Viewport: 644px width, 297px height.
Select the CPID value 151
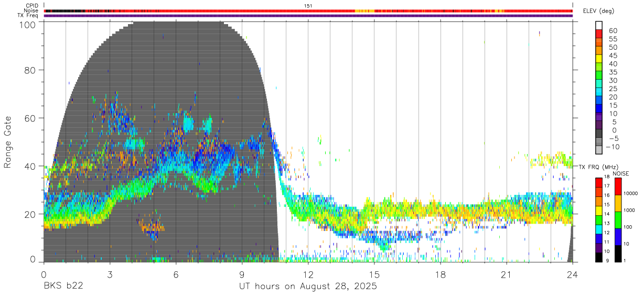click(308, 6)
